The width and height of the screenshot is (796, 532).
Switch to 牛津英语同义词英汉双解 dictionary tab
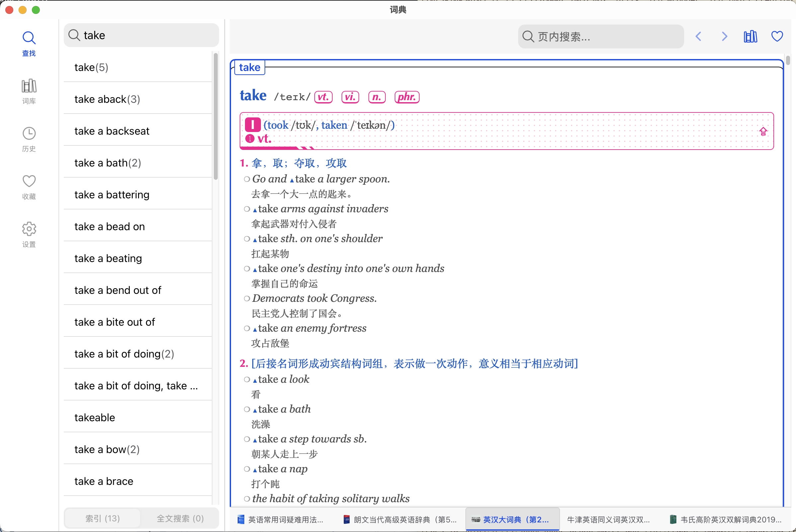click(x=608, y=519)
